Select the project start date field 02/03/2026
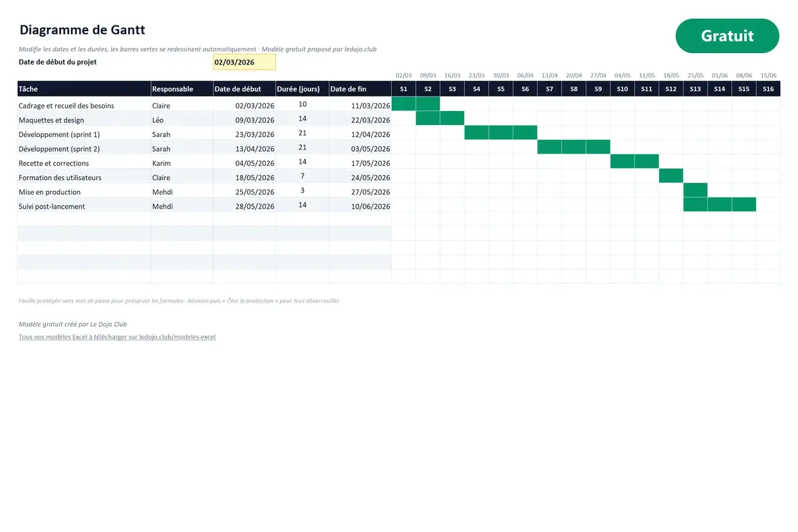This screenshot has height=532, width=798. (x=244, y=62)
